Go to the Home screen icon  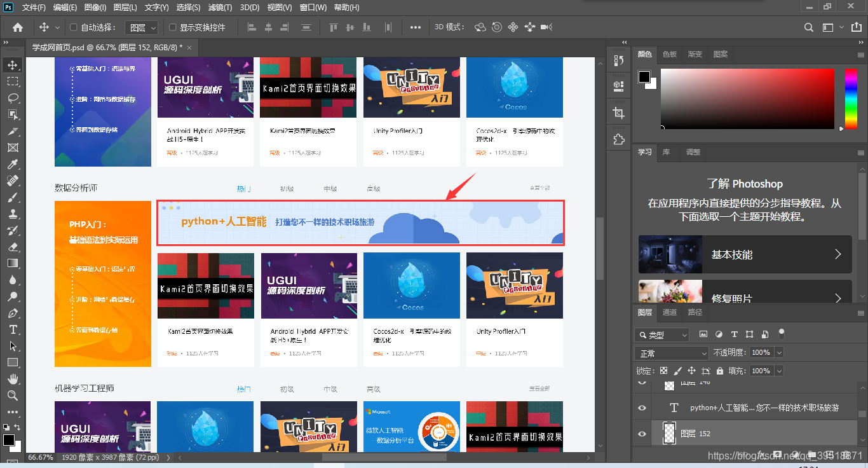[x=18, y=27]
